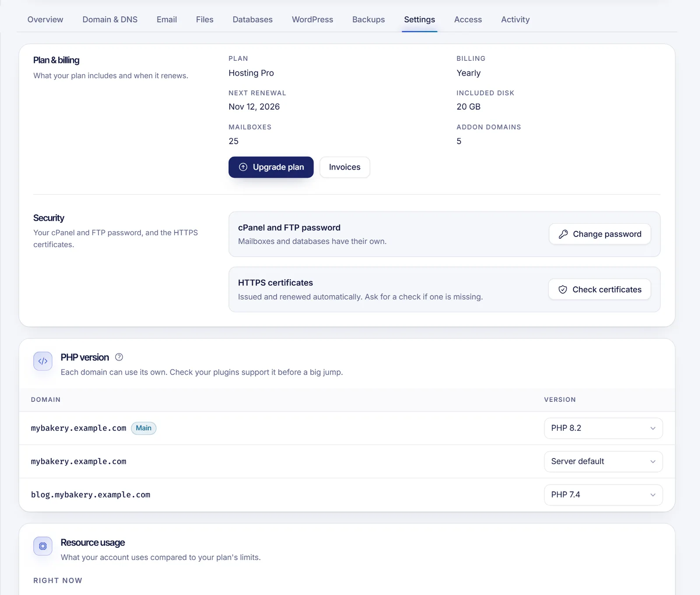Viewport: 700px width, 595px height.
Task: Open PHP version dropdown for blog.mybakery.example.com
Action: click(603, 495)
